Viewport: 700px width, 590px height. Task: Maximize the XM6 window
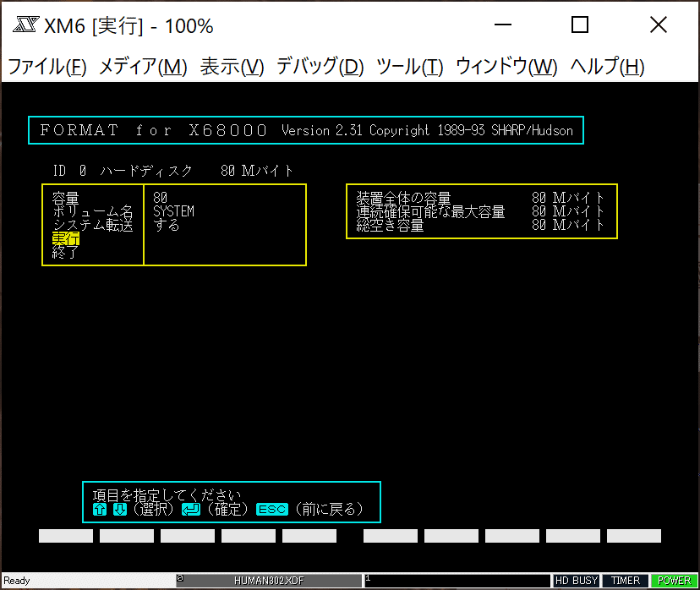(x=580, y=25)
